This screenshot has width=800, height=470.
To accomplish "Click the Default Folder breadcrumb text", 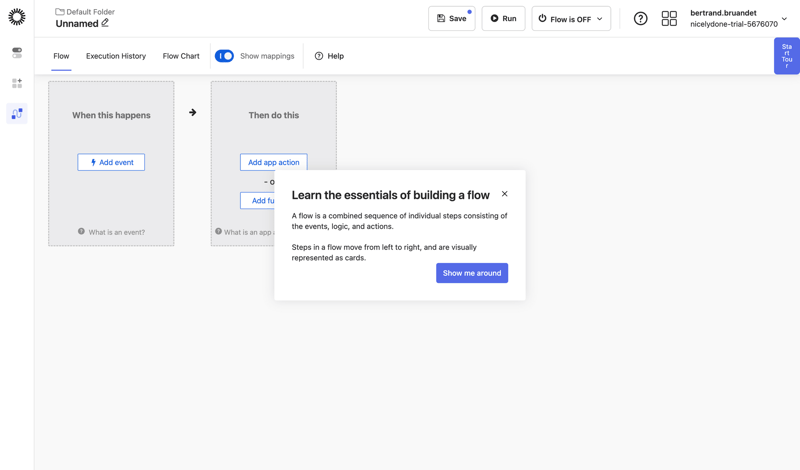I will (x=90, y=11).
